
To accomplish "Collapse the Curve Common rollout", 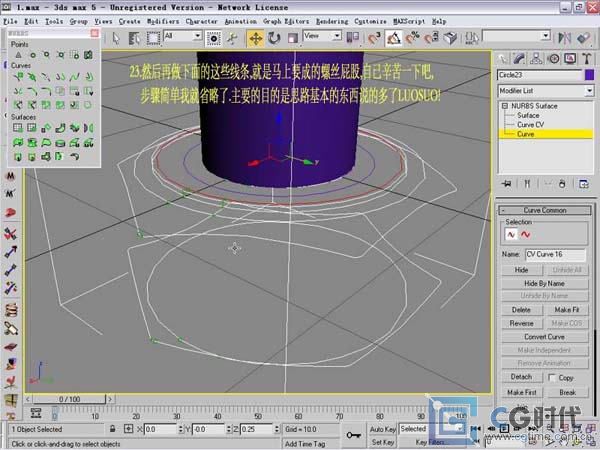I will (x=545, y=210).
